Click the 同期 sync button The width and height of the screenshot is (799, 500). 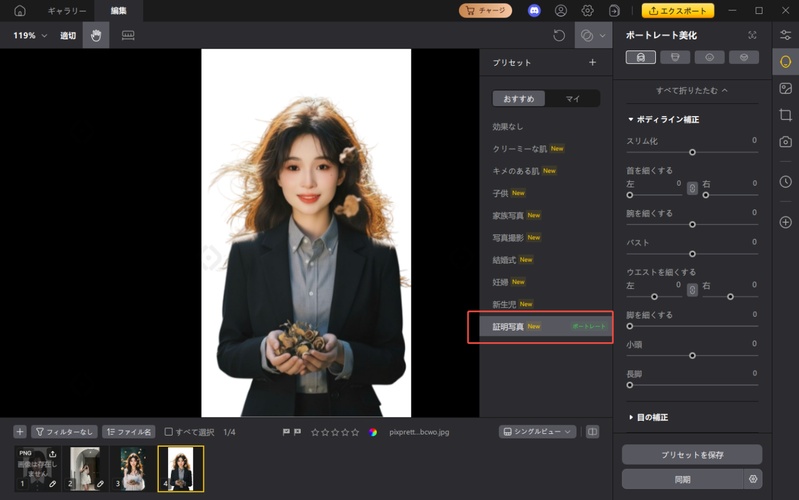click(x=682, y=480)
